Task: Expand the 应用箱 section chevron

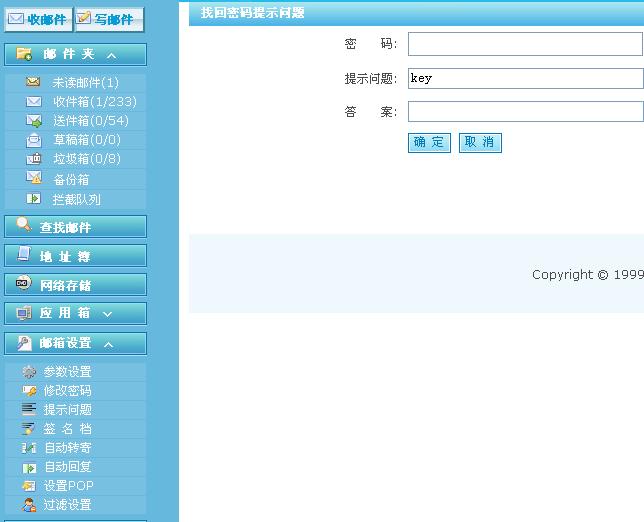Action: point(107,314)
